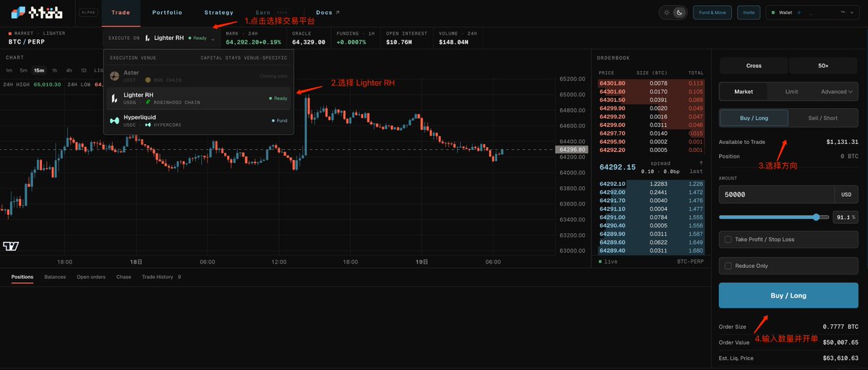Select the Buy / Long direction toggle
This screenshot has width=868, height=370.
pyautogui.click(x=754, y=118)
